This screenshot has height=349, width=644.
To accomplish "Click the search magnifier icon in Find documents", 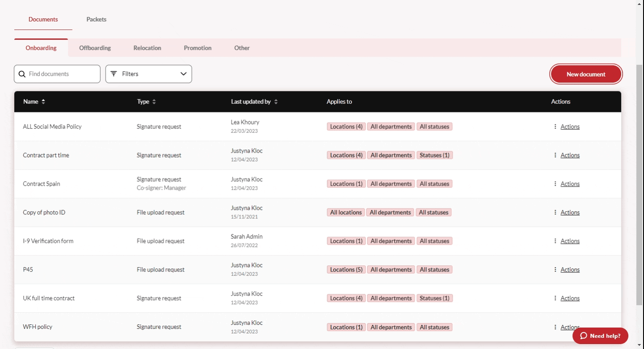I will pyautogui.click(x=22, y=74).
